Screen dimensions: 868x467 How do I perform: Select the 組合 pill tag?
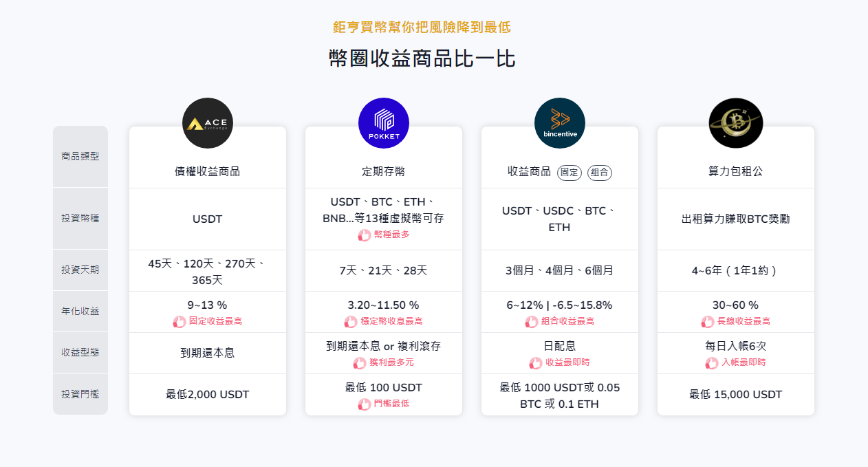pyautogui.click(x=600, y=172)
